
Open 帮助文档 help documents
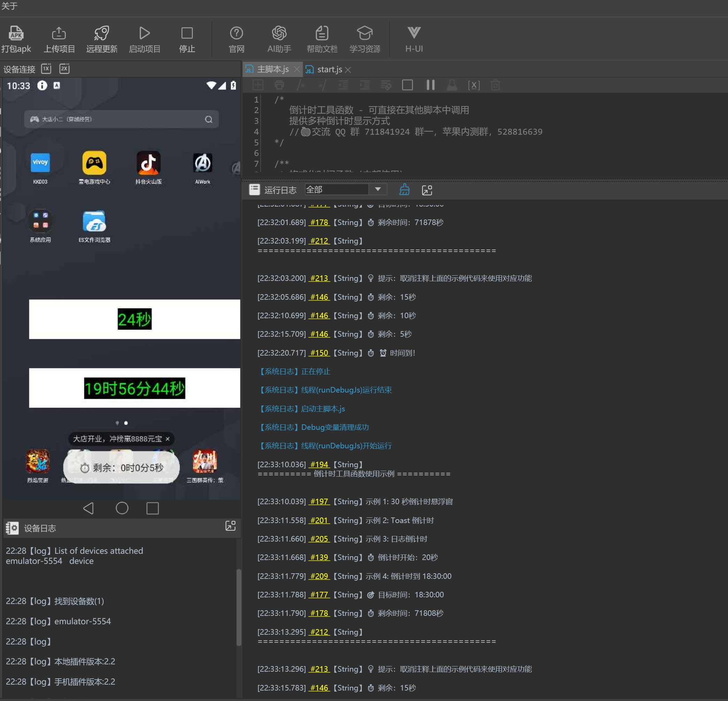coord(322,33)
